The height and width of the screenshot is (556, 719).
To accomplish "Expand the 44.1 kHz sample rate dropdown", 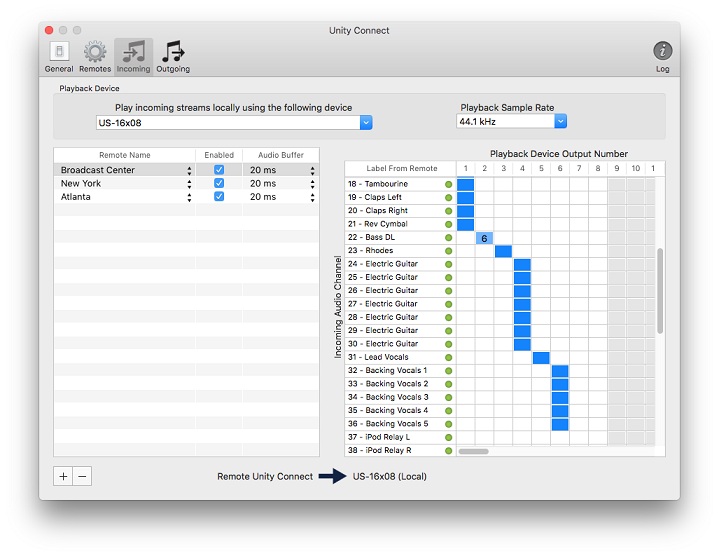I will (560, 121).
